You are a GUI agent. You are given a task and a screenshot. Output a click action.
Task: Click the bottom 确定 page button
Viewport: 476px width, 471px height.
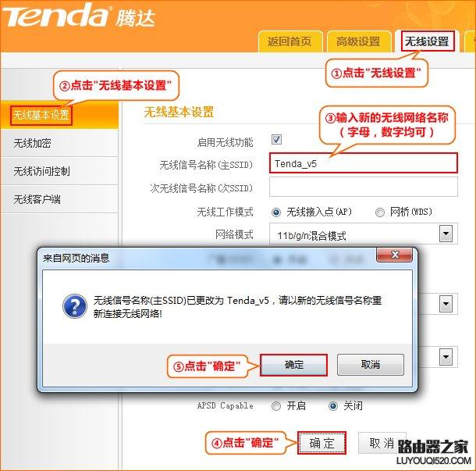coord(321,444)
